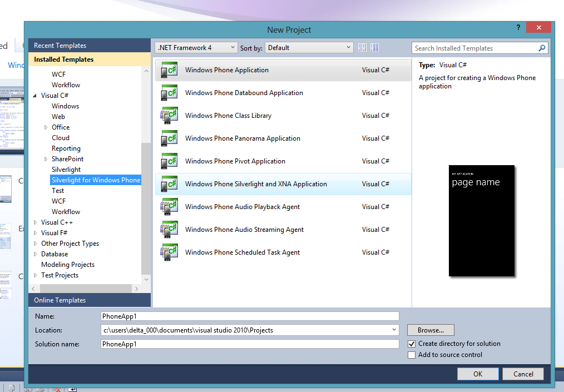Click the Windows Phone Databound Application icon
The width and height of the screenshot is (564, 392).
pyautogui.click(x=169, y=93)
